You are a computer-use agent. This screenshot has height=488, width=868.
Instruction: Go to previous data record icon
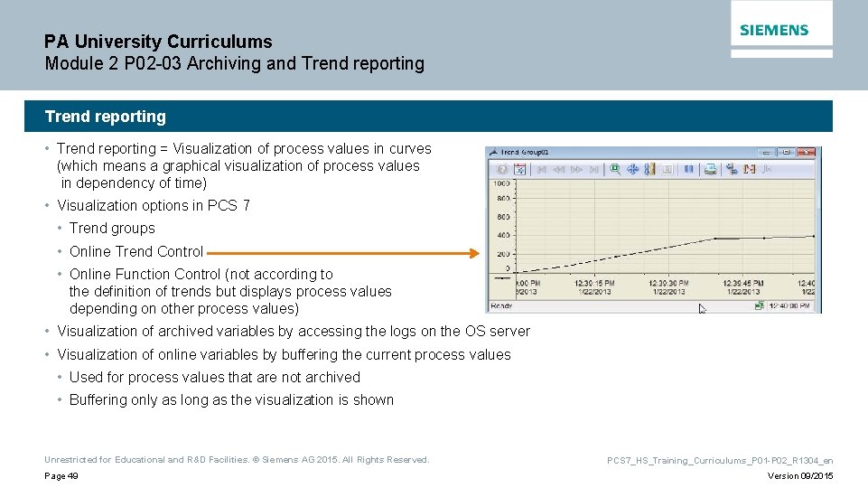point(558,170)
